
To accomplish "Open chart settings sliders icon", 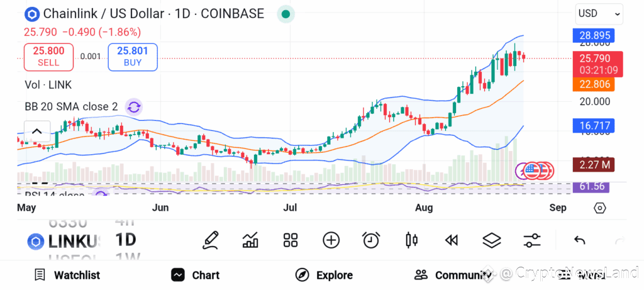I will (532, 240).
